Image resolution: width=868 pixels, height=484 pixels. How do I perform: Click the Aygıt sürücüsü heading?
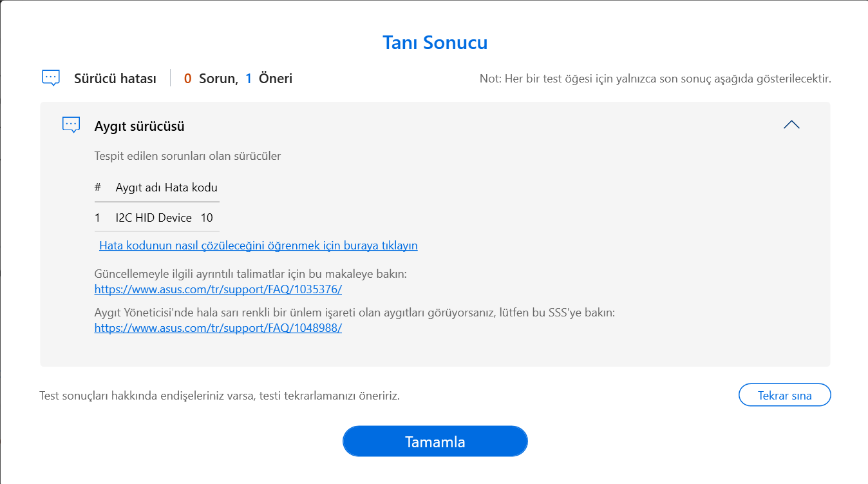[x=140, y=126]
